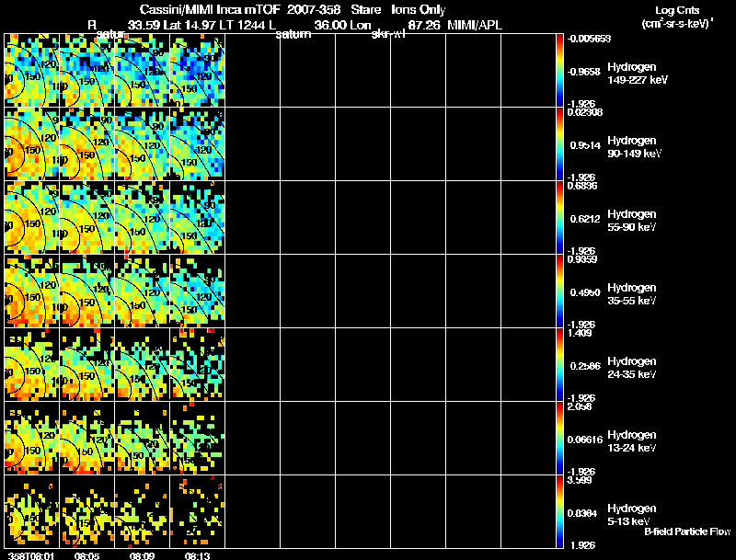This screenshot has height=560, width=736.
Task: Select the color bar for Hydrogen 35-55 keV
Action: click(559, 291)
